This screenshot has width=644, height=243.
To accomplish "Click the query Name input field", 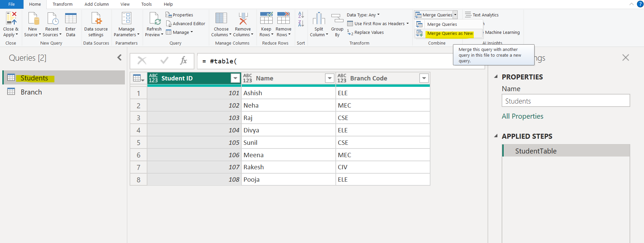I will [565, 101].
